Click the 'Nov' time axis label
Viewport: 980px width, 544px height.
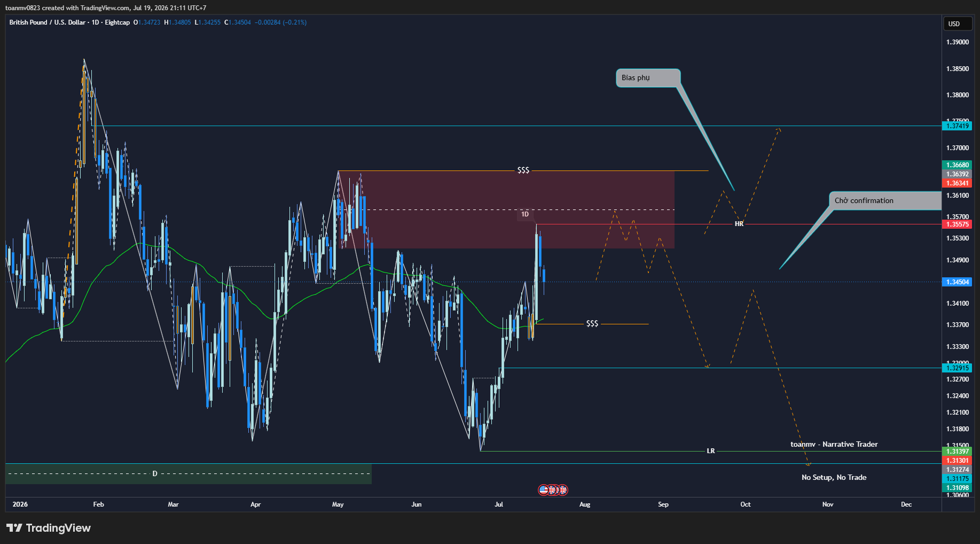[x=827, y=504]
